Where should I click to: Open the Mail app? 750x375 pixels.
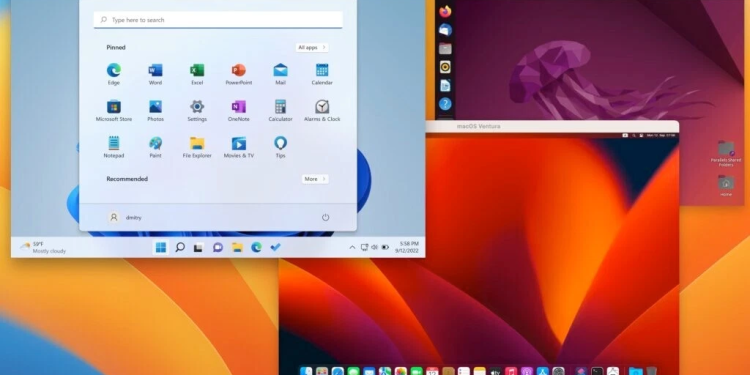coord(280,74)
